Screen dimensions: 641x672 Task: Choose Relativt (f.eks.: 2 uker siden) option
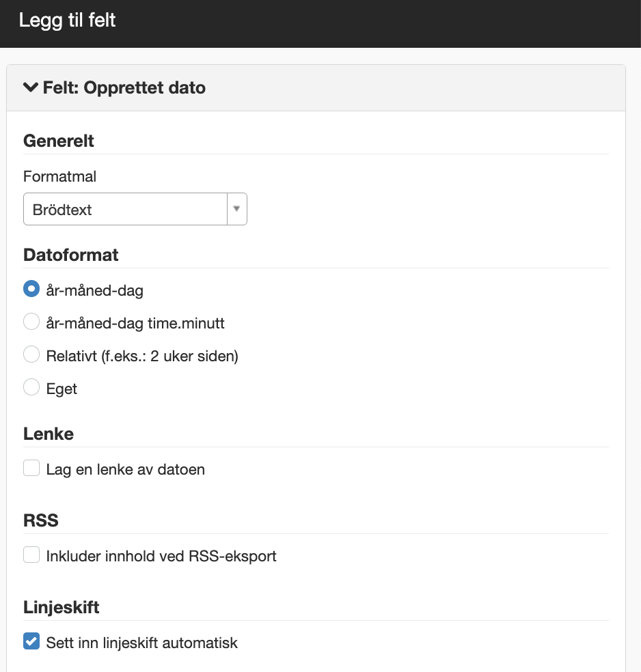tap(31, 354)
